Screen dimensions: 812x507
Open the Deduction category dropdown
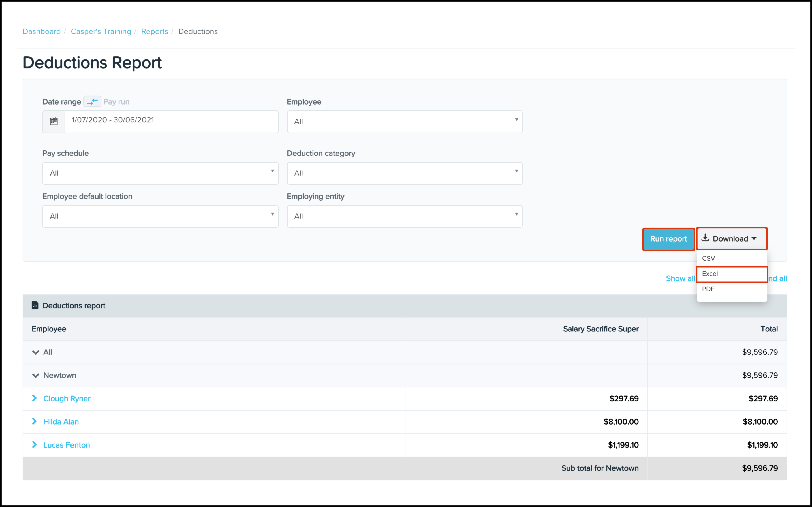[x=405, y=173]
